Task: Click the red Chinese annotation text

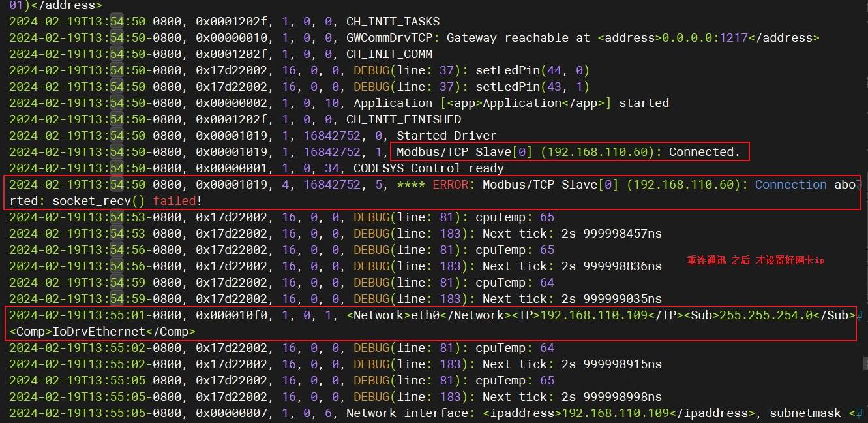Action: 755,260
